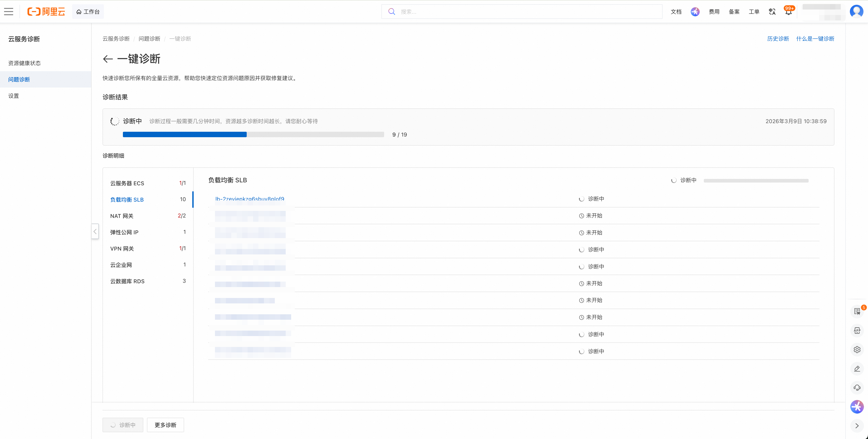Viewport: 868px width, 439px height.
Task: Select 云企业网 in resource list
Action: pos(148,265)
